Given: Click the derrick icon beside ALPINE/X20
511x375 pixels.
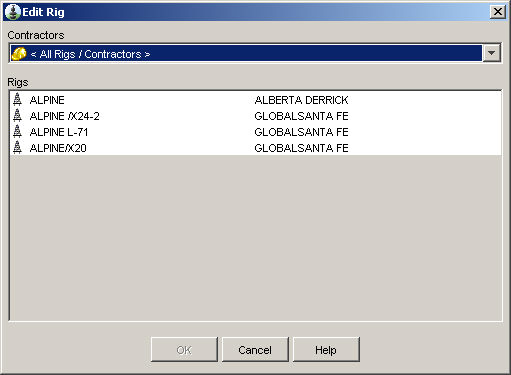Looking at the screenshot, I should click(17, 148).
